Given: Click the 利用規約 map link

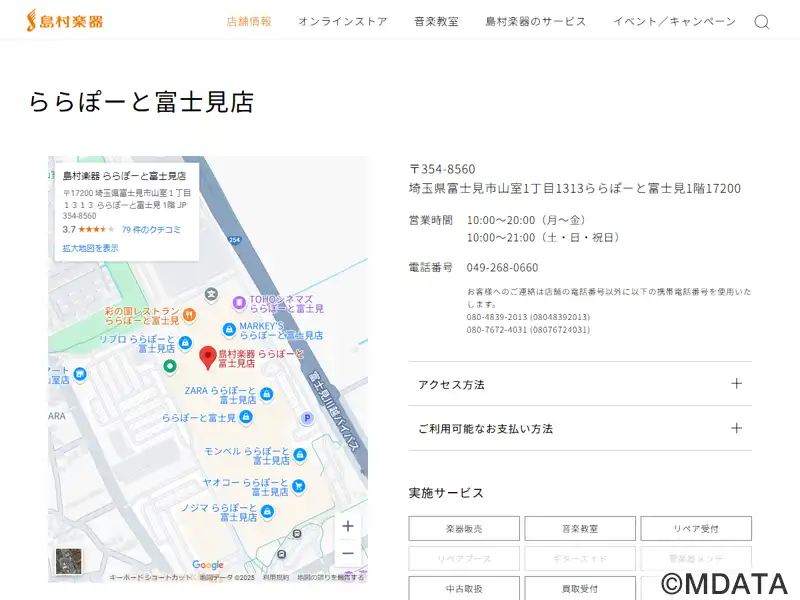Looking at the screenshot, I should point(276,578).
